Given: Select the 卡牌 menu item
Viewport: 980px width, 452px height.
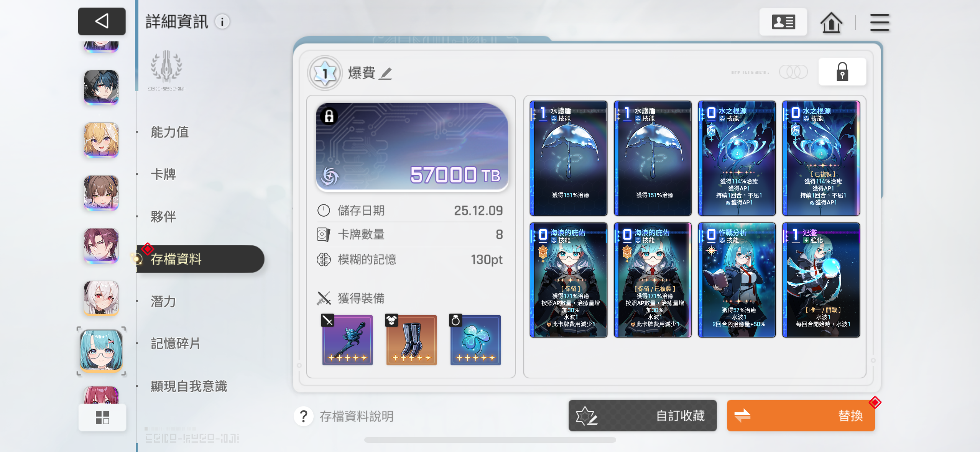Looking at the screenshot, I should (x=163, y=174).
